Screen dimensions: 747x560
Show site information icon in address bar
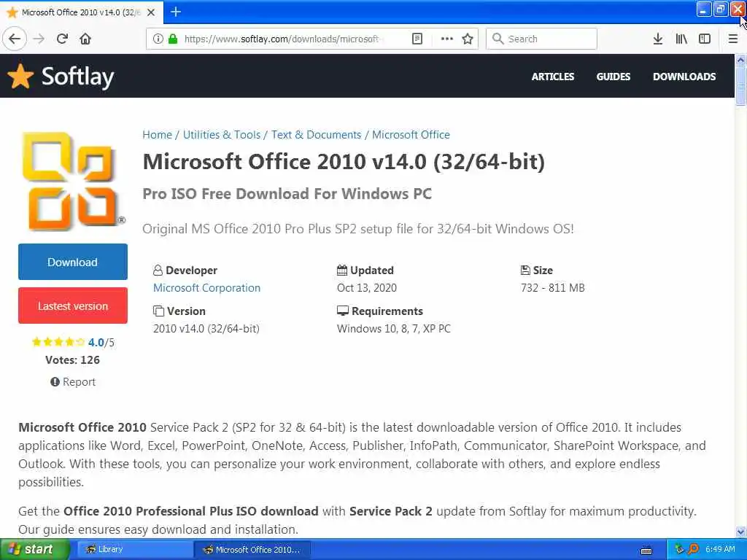coord(158,39)
